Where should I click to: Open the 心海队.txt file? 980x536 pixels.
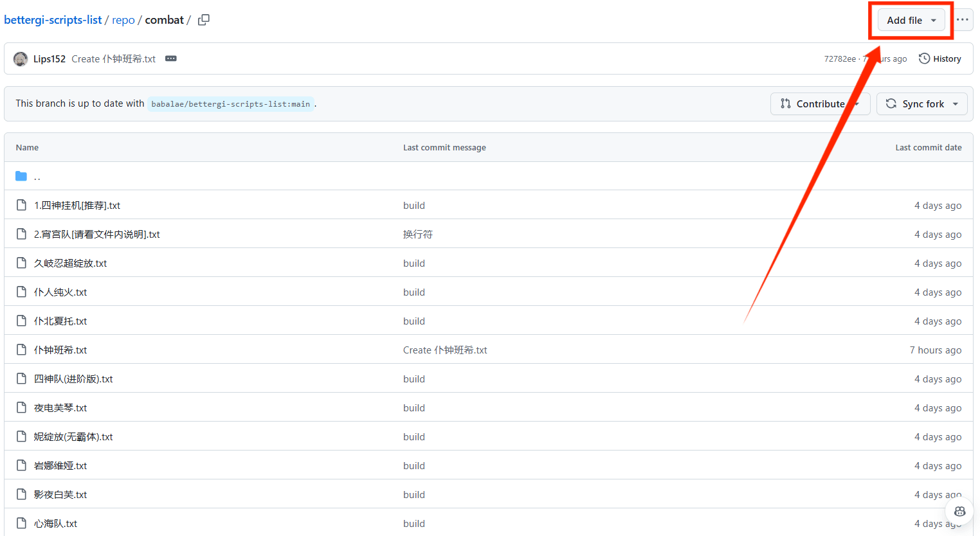click(55, 524)
